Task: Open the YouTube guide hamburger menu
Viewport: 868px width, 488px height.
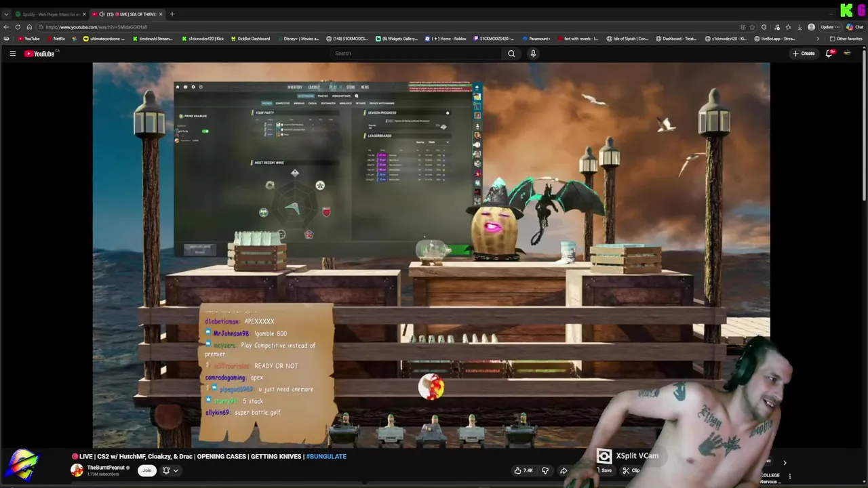Action: click(12, 54)
